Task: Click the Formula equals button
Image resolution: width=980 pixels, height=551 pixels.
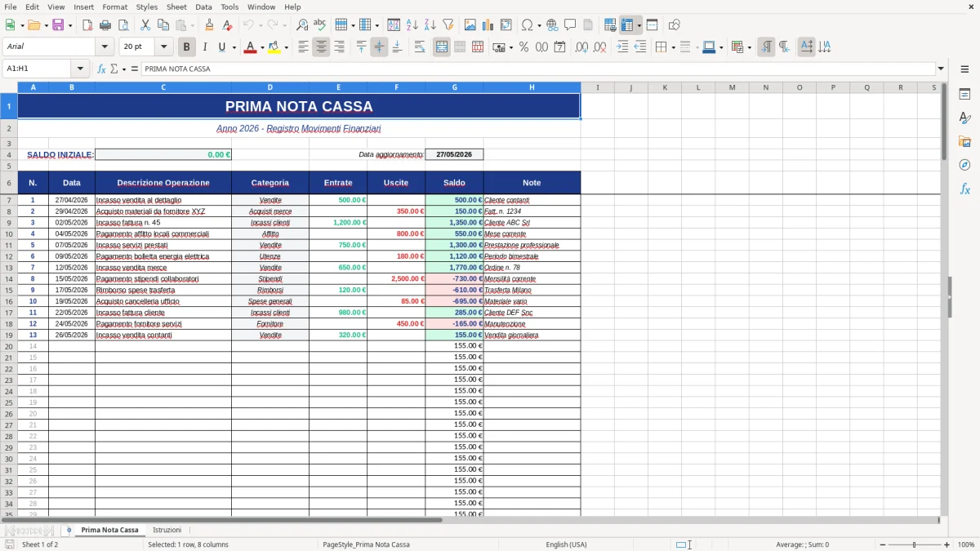Action: pyautogui.click(x=135, y=69)
